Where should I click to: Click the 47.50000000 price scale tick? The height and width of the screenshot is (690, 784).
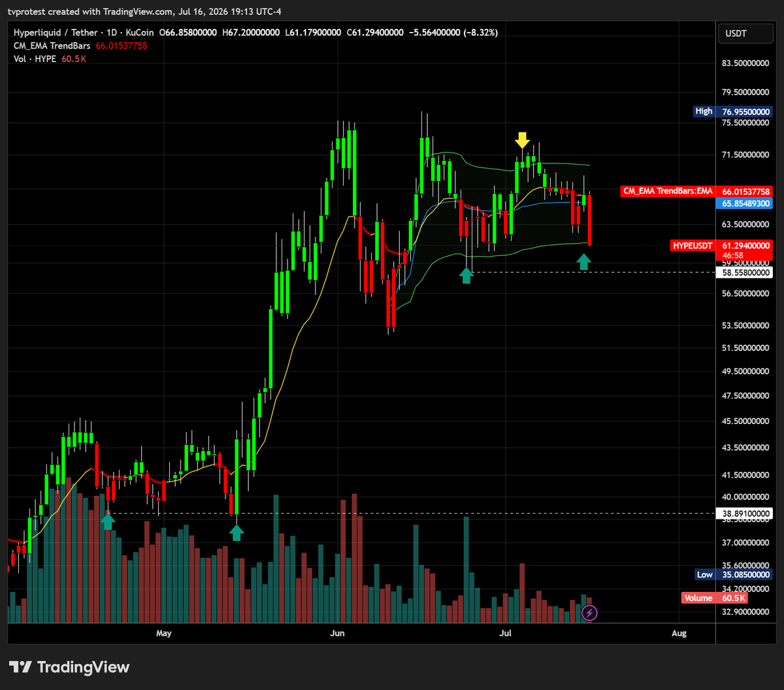[x=747, y=395]
